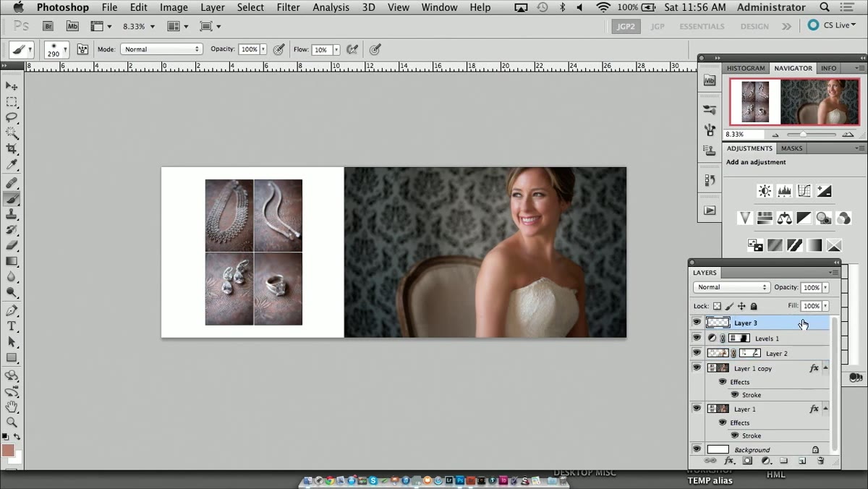
Task: Collapse Layer 1 copy effects list
Action: pyautogui.click(x=826, y=368)
